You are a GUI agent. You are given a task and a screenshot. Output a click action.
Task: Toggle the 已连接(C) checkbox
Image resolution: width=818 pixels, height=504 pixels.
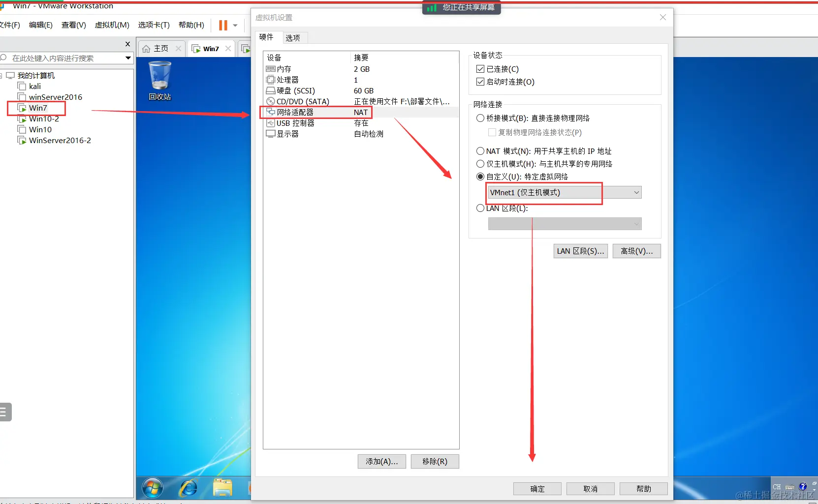tap(480, 69)
